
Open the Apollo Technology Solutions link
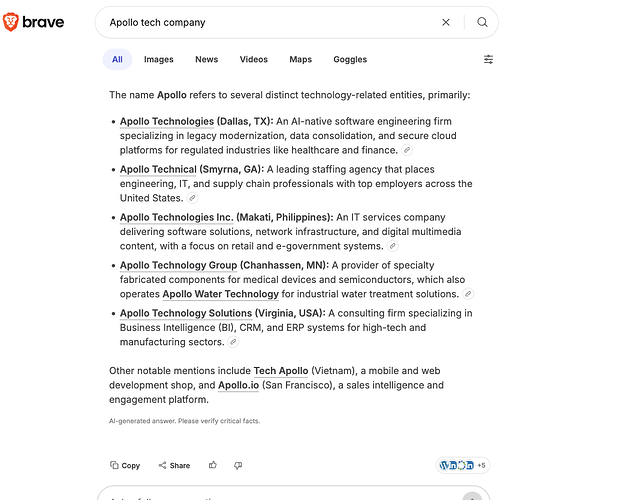pyautogui.click(x=186, y=313)
